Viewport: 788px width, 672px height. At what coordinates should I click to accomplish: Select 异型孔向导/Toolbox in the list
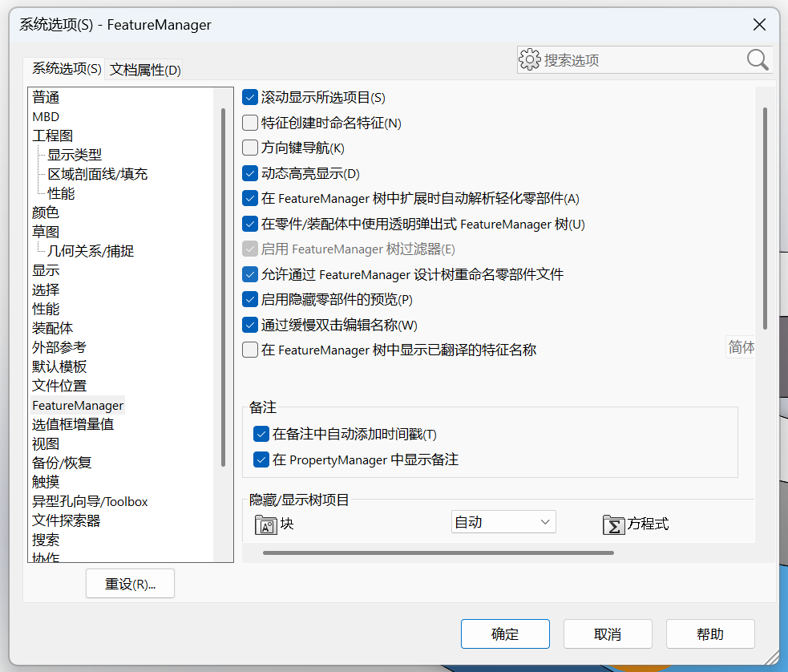point(90,502)
